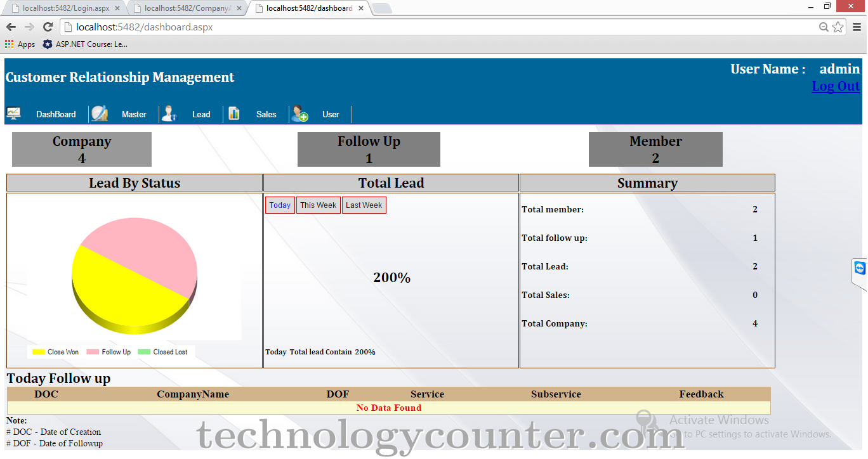Switch to the Login.aspx tab
868x459 pixels.
coord(66,8)
